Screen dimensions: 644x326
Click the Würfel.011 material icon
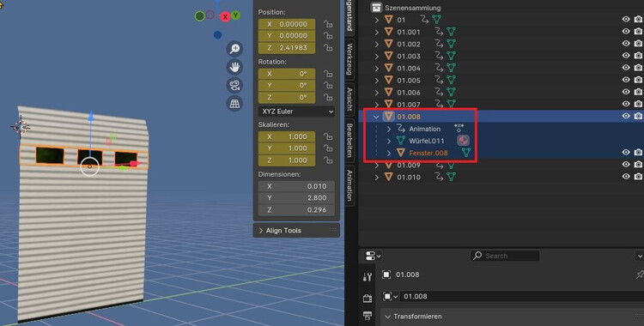tap(463, 141)
